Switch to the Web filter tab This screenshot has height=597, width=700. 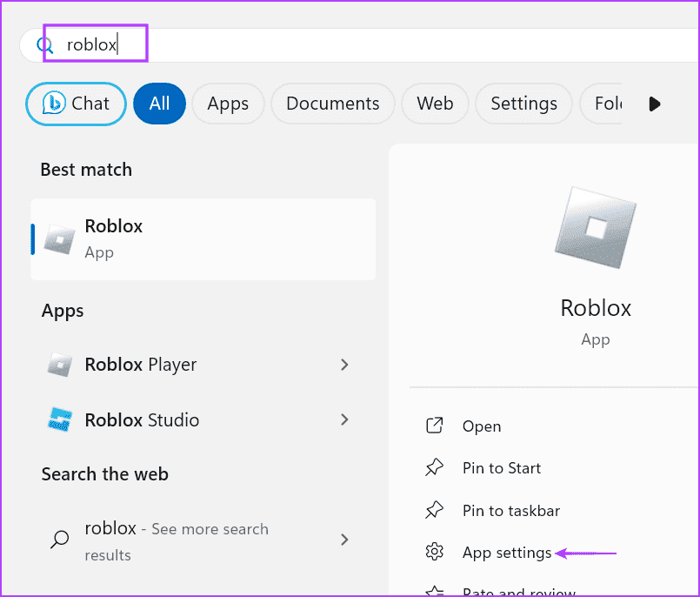(435, 104)
